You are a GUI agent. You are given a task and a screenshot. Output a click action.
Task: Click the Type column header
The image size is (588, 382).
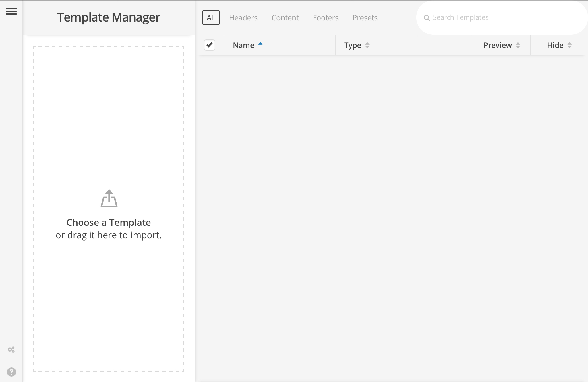coord(353,45)
